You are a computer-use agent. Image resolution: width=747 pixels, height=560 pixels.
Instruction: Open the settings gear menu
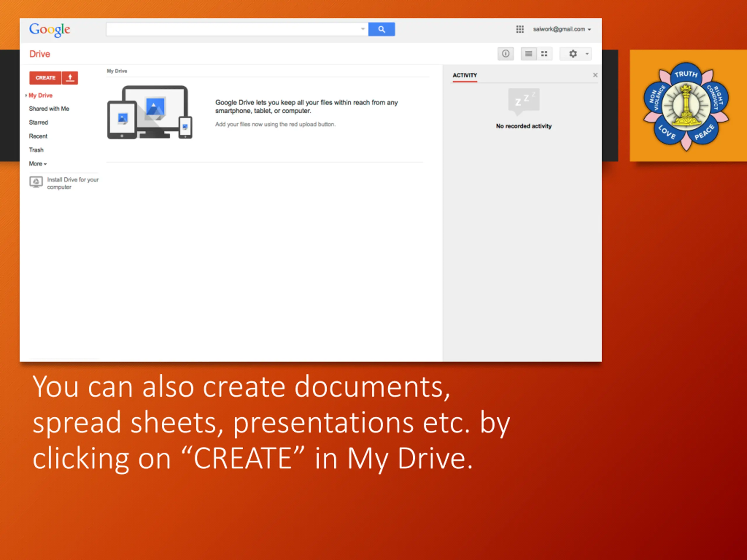[573, 54]
